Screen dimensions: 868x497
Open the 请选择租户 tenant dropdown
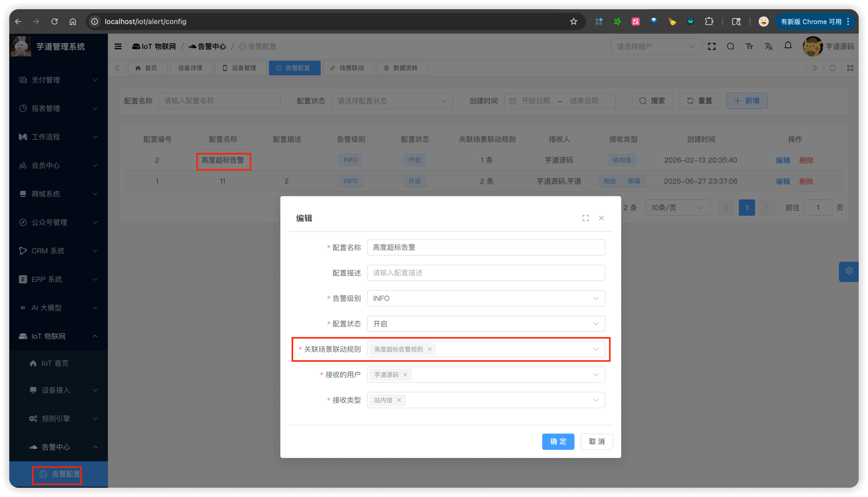click(656, 46)
